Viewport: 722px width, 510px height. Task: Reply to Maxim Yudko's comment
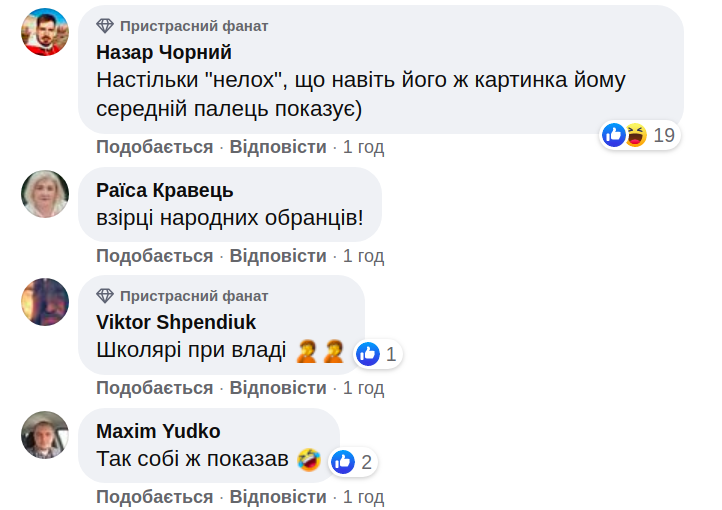278,497
